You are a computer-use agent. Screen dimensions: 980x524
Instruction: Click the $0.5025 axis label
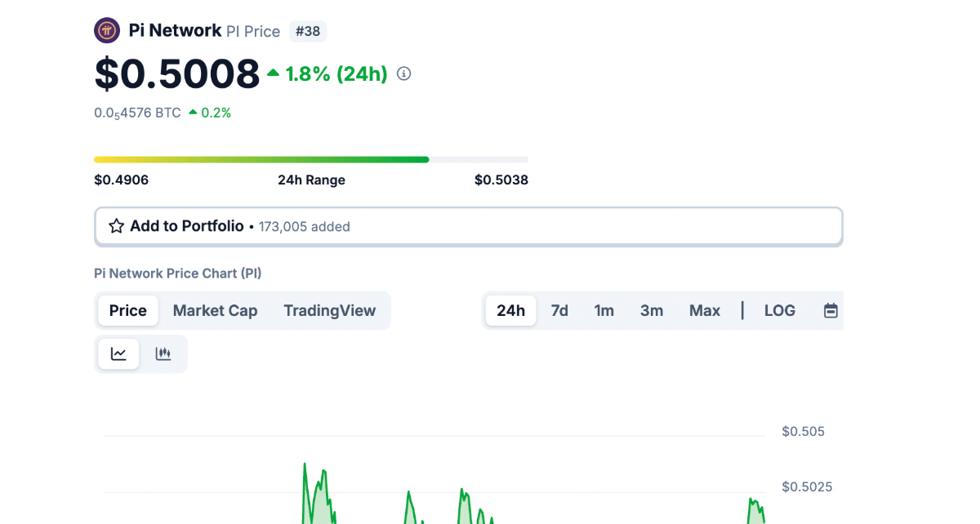pos(808,486)
